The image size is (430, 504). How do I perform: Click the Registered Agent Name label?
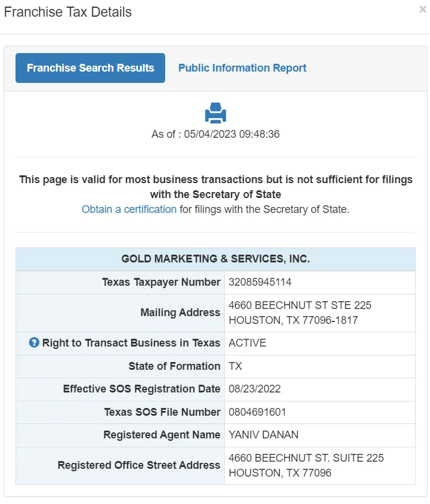[x=162, y=435]
